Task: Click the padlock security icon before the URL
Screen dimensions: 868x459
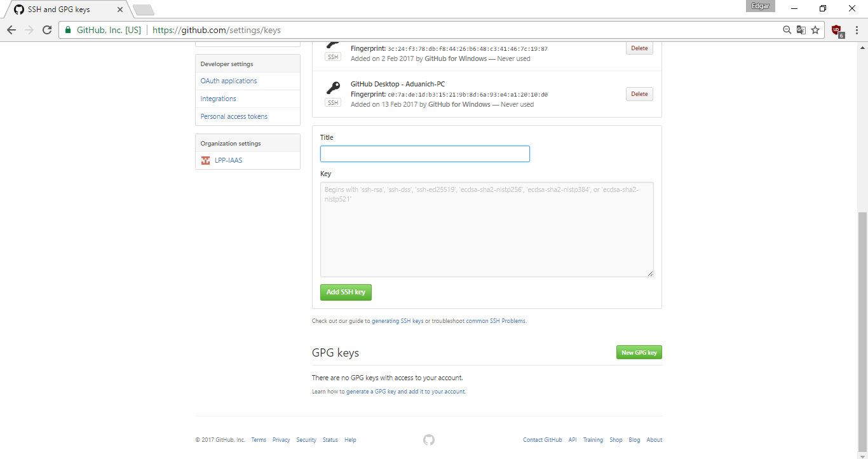Action: pyautogui.click(x=67, y=29)
